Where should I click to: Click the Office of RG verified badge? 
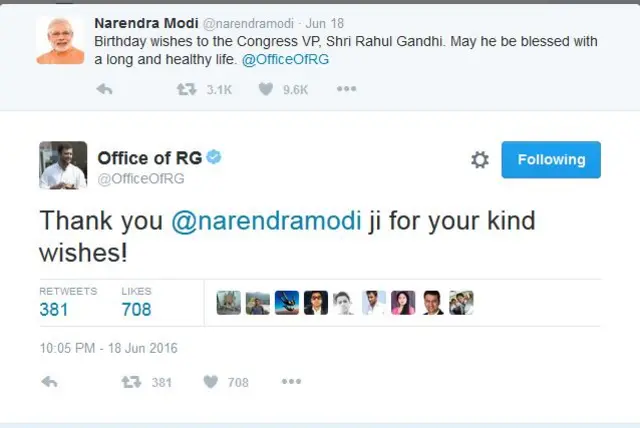coord(214,158)
